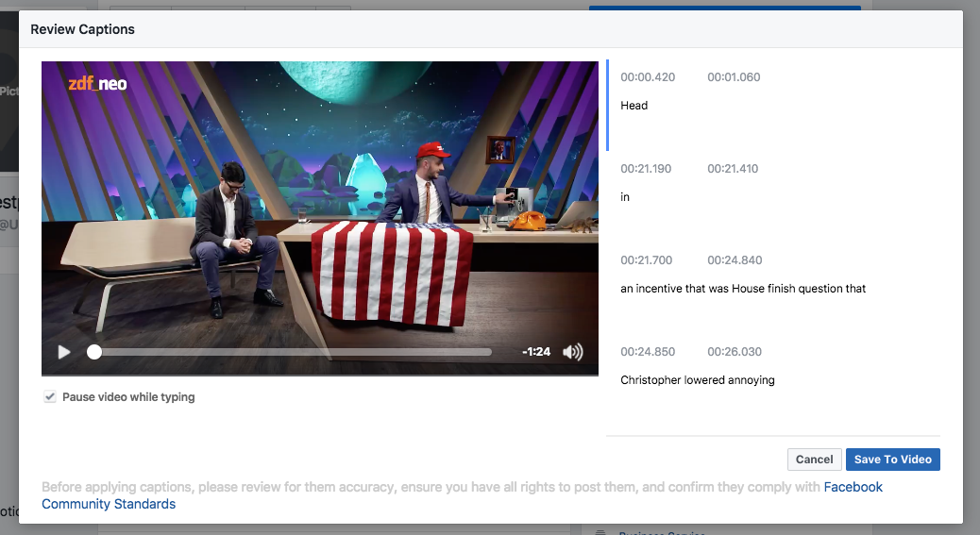This screenshot has width=980, height=535.
Task: Edit caption "an incentive that was House finish question that"
Action: pos(742,289)
